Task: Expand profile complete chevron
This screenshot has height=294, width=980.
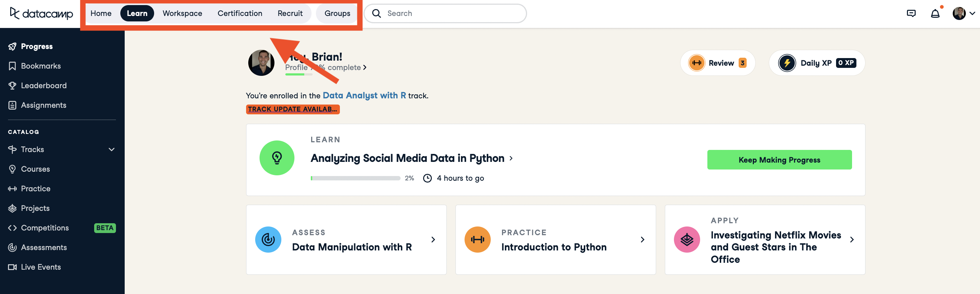Action: point(365,68)
